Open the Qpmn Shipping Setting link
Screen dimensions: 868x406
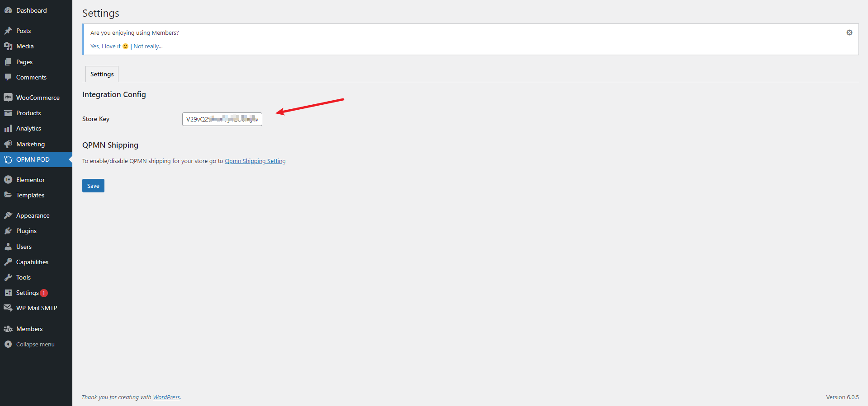click(x=255, y=161)
